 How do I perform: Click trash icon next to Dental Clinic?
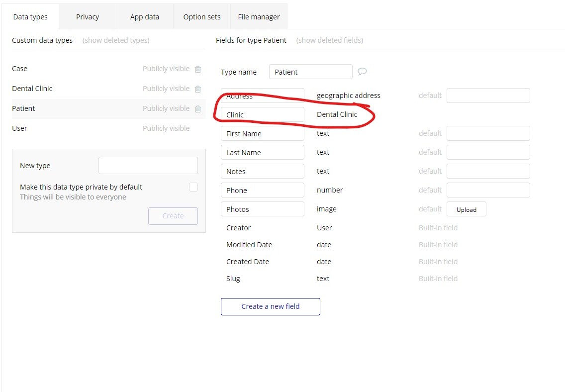coord(198,89)
